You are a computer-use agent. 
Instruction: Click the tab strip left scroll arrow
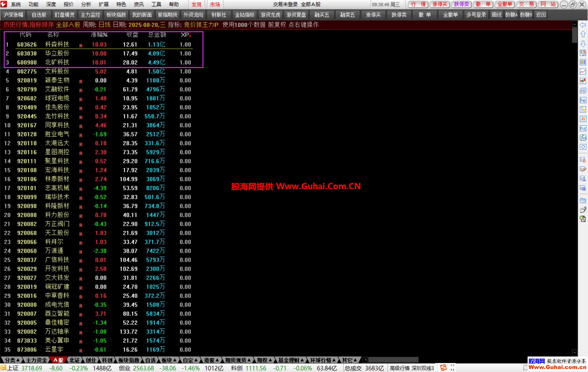365,360
